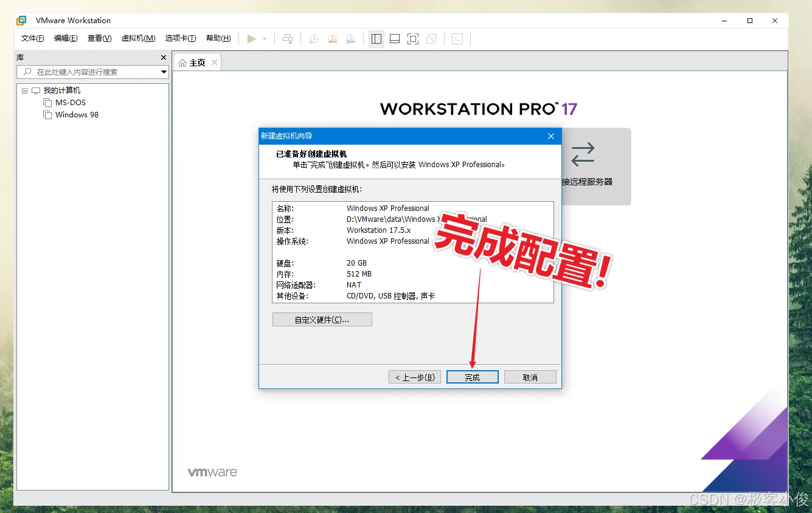The width and height of the screenshot is (812, 513).
Task: Open the 帮助(H) menu
Action: coord(218,38)
